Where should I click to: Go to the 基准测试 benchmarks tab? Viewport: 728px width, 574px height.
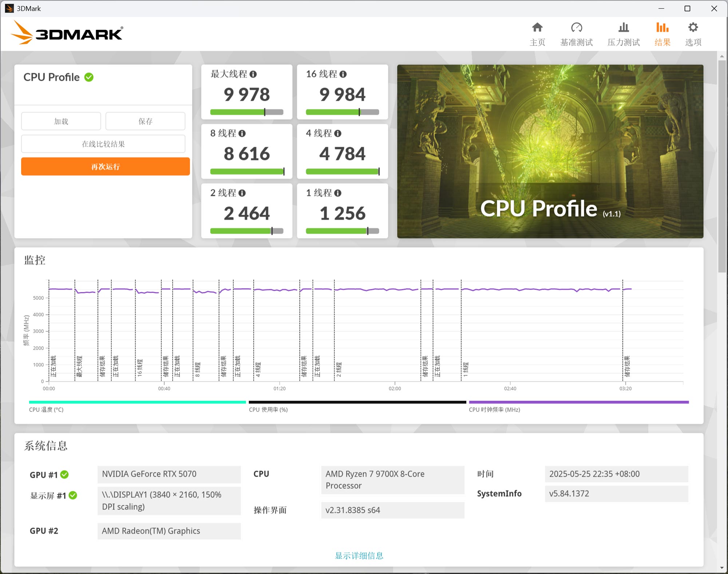576,35
